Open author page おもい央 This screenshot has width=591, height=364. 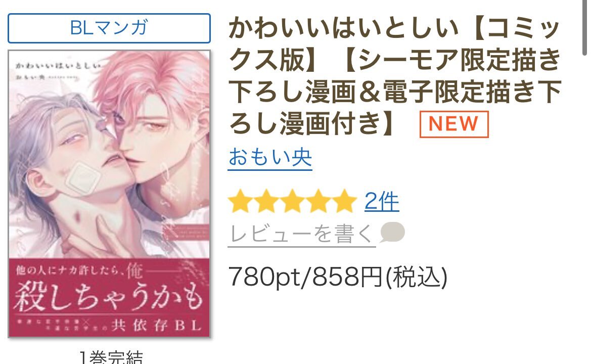[270, 157]
